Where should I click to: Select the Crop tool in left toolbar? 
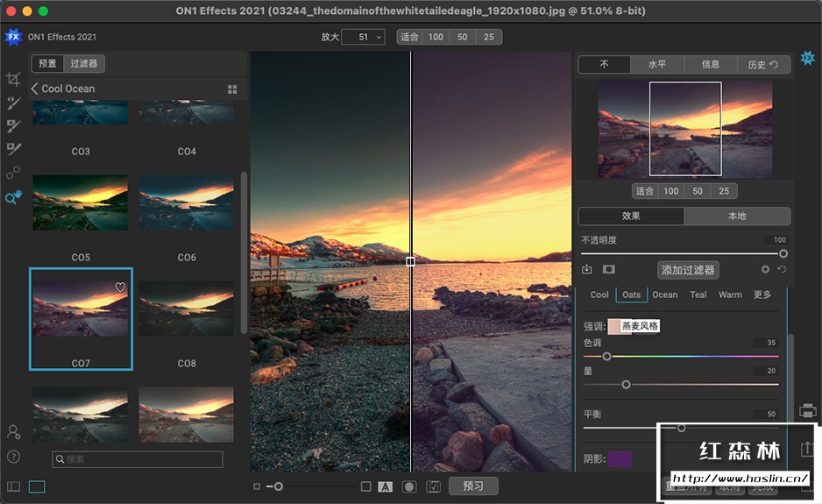(13, 80)
